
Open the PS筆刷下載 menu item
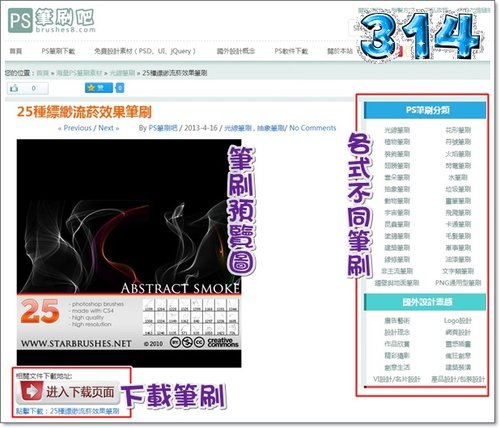click(58, 51)
